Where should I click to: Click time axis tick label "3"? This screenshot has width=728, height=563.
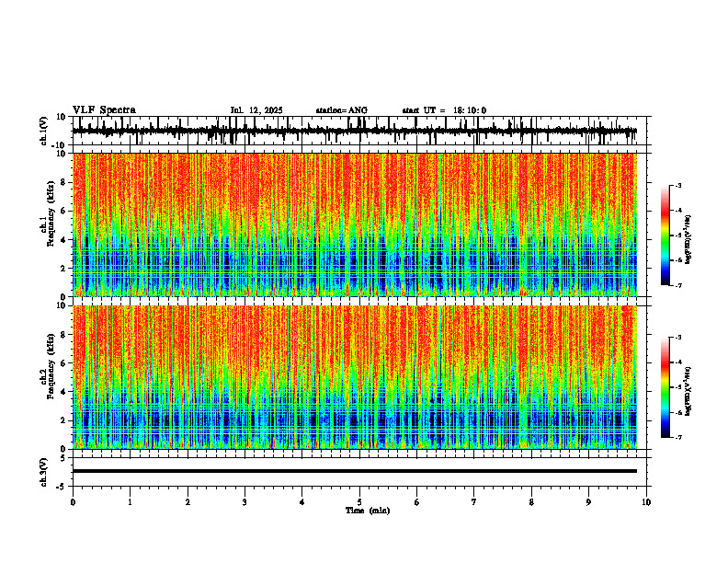[x=245, y=502]
